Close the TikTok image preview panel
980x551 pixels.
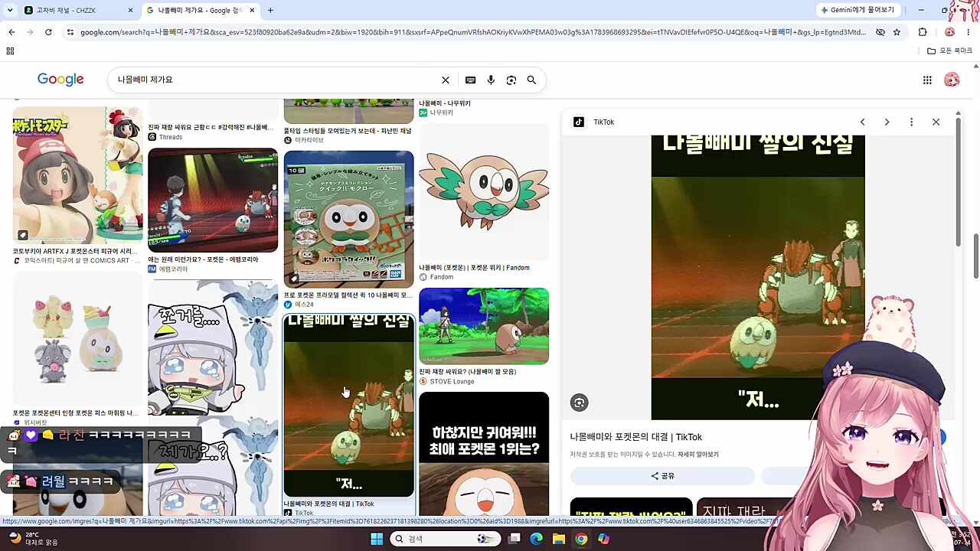tap(936, 122)
